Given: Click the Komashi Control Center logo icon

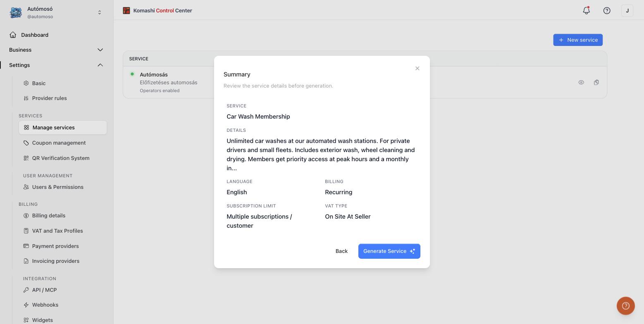Looking at the screenshot, I should point(126,10).
